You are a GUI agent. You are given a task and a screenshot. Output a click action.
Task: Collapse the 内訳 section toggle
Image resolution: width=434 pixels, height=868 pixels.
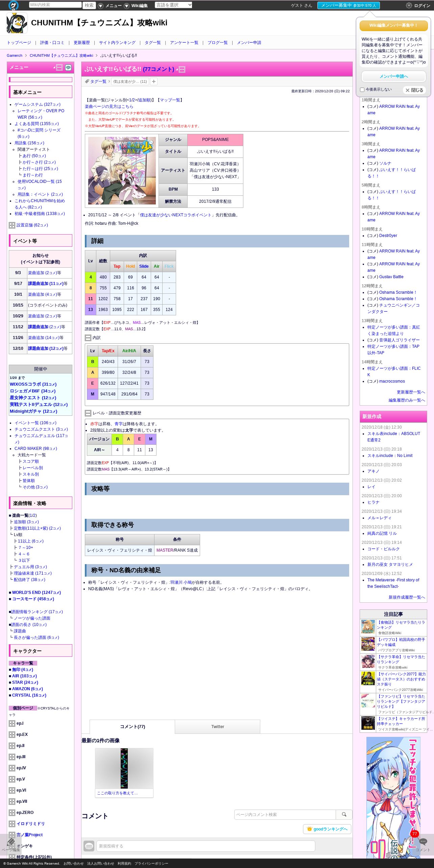(x=88, y=338)
